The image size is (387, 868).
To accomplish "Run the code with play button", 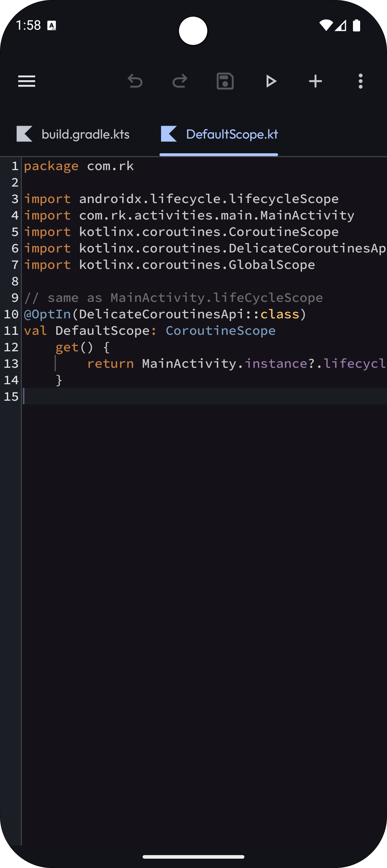I will 271,81.
